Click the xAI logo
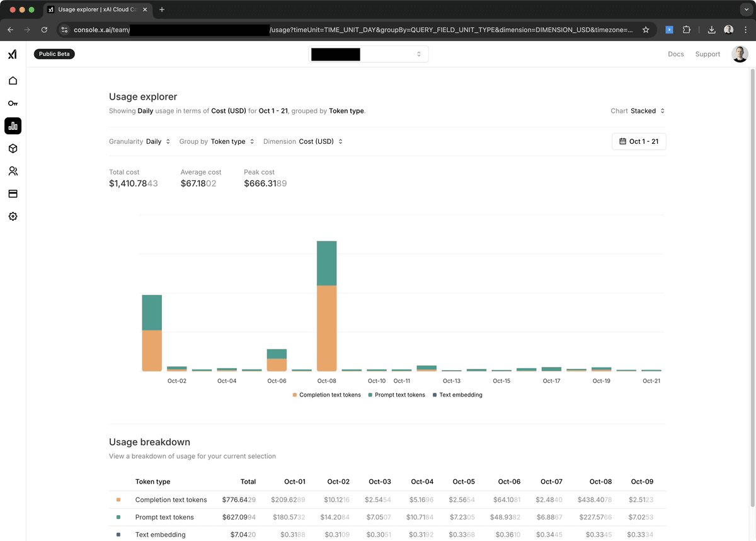 (12, 54)
